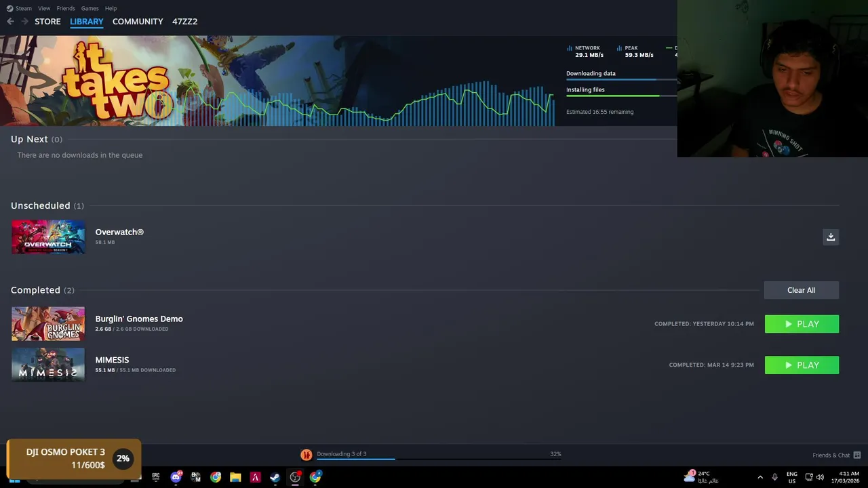Switch the ENG US input language

click(791, 477)
